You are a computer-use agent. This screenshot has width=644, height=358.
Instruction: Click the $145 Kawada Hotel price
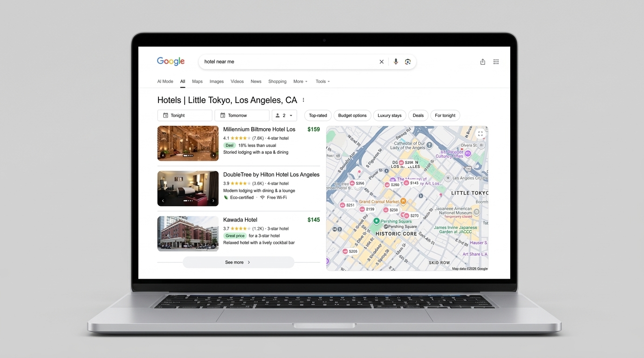pyautogui.click(x=314, y=220)
